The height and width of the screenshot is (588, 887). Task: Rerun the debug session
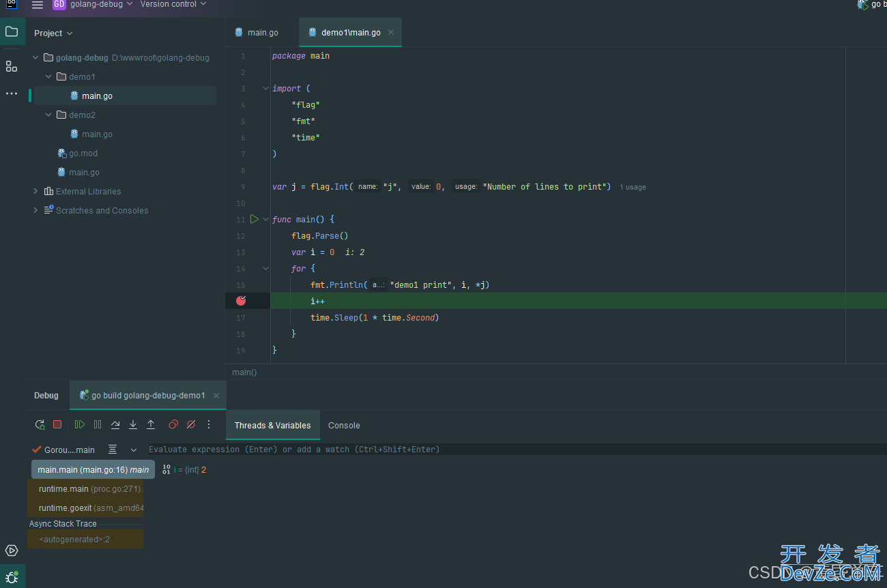[x=40, y=424]
